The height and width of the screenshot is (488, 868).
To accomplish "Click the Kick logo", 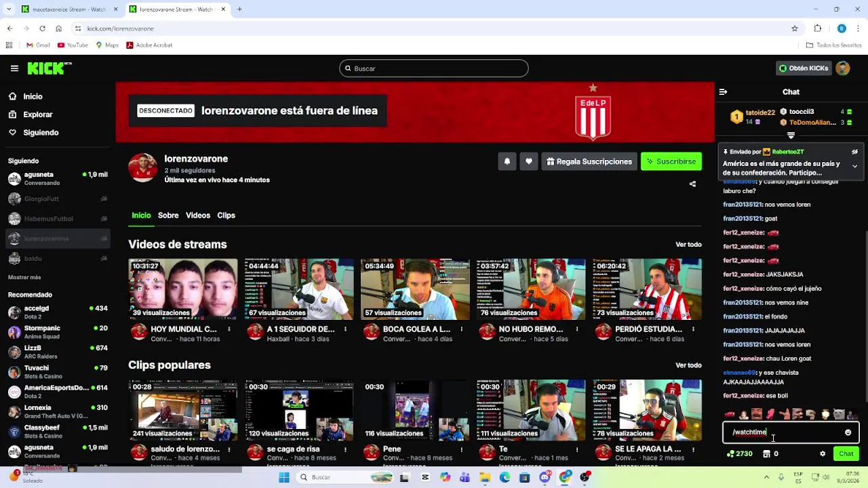I will [50, 68].
